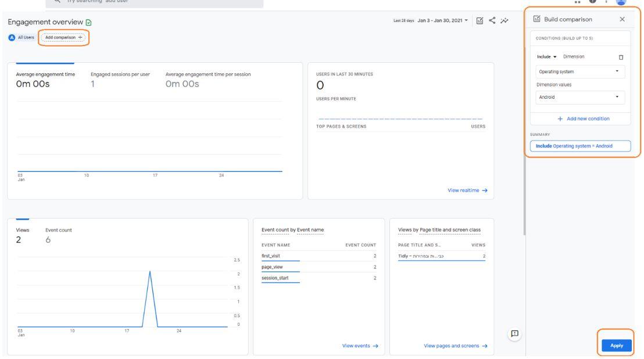This screenshot has width=644, height=359.
Task: Click the session_start event row
Action: click(x=319, y=278)
